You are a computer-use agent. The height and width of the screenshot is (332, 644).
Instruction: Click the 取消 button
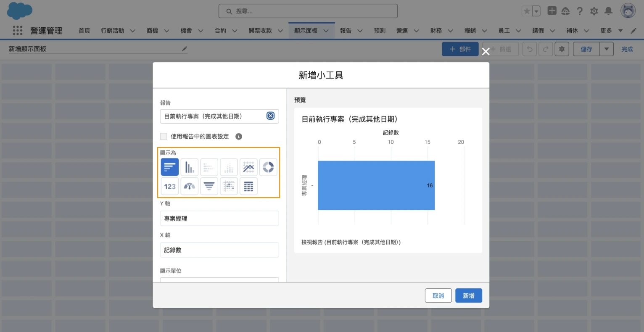pyautogui.click(x=438, y=296)
